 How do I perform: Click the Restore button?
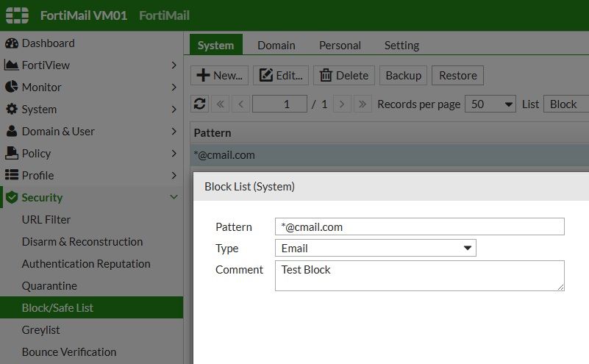[458, 75]
